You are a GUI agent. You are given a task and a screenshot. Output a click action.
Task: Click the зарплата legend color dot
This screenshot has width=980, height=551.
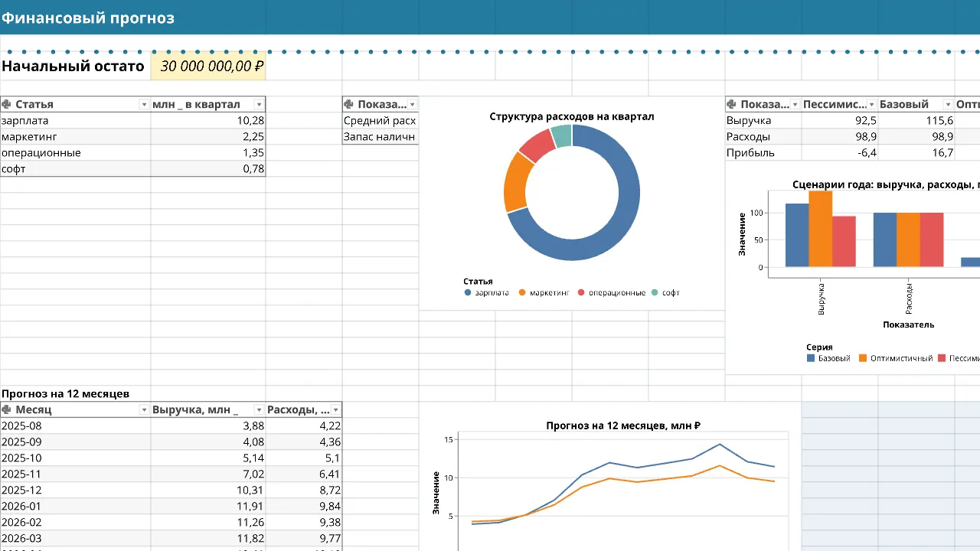pos(468,292)
